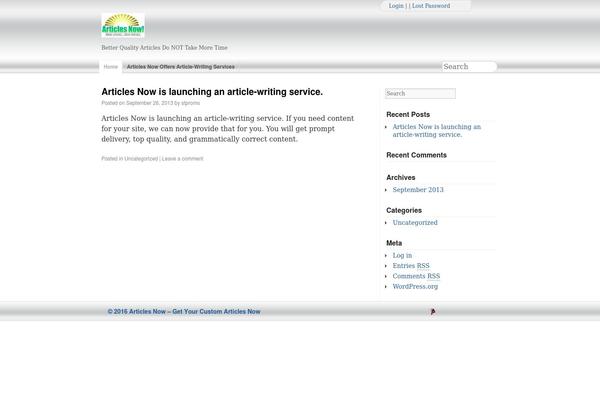Open author stpromo profile link
The height and width of the screenshot is (400, 600).
[191, 103]
